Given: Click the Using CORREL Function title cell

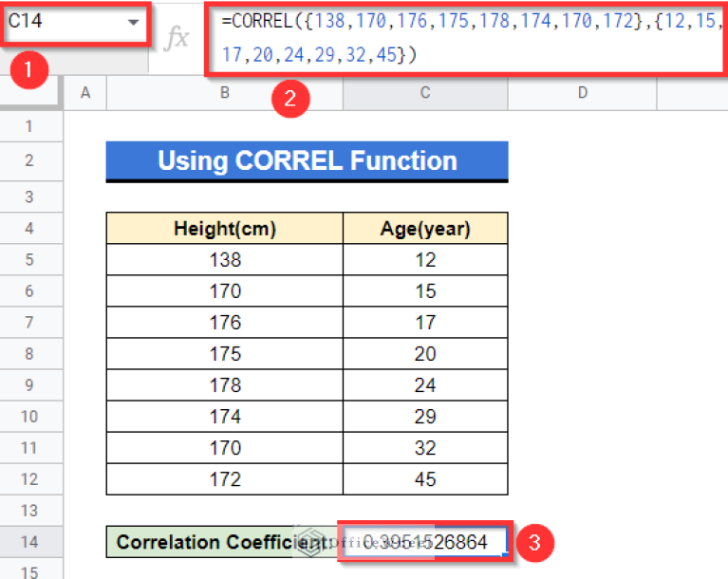Looking at the screenshot, I should (x=307, y=161).
